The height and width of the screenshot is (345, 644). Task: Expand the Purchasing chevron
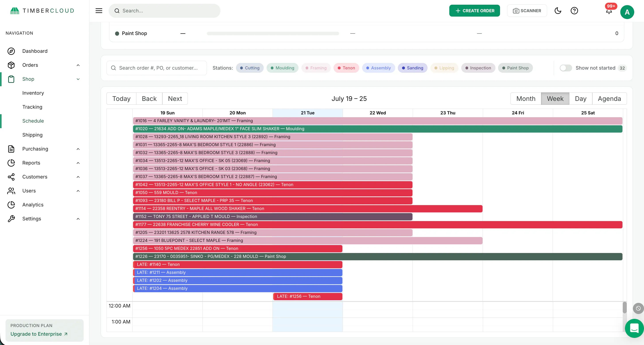coord(78,149)
